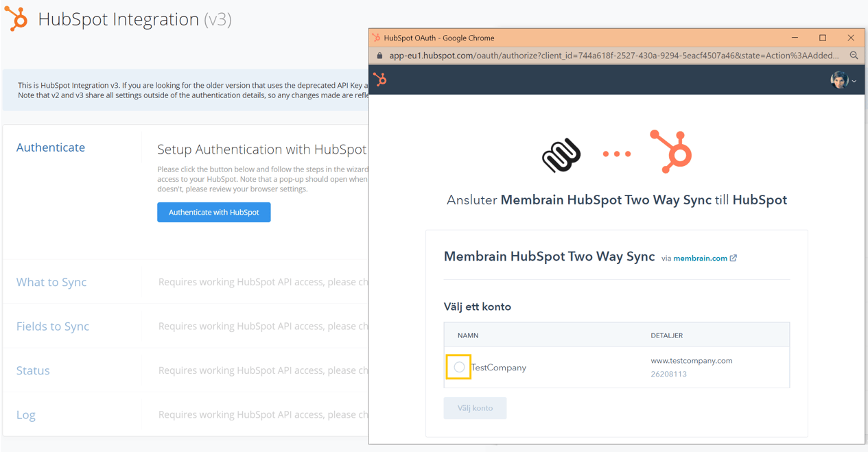The height and width of the screenshot is (452, 868).
Task: Open user avatar menu in OAuth window
Action: (843, 80)
